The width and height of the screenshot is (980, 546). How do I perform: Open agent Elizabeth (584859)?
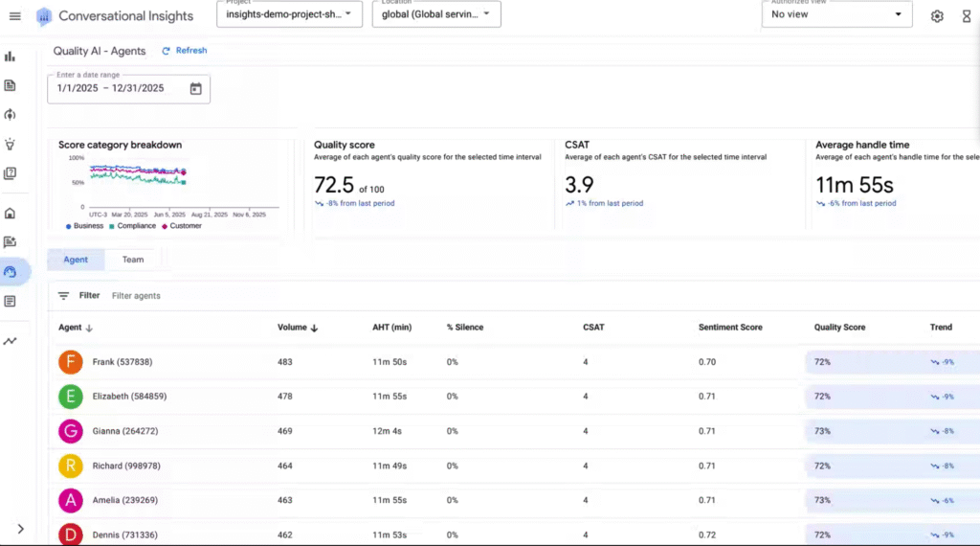(x=129, y=397)
